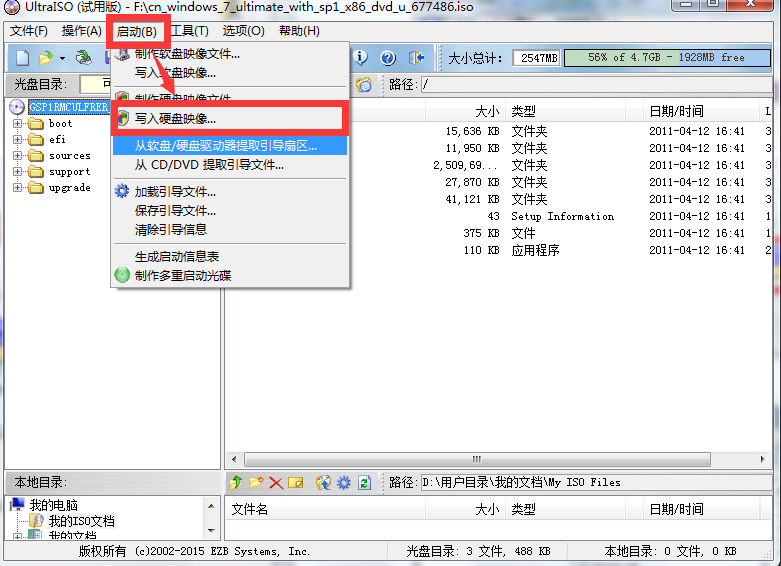Open the 工具(T) menu
Viewport: 781px width, 566px height.
(189, 31)
